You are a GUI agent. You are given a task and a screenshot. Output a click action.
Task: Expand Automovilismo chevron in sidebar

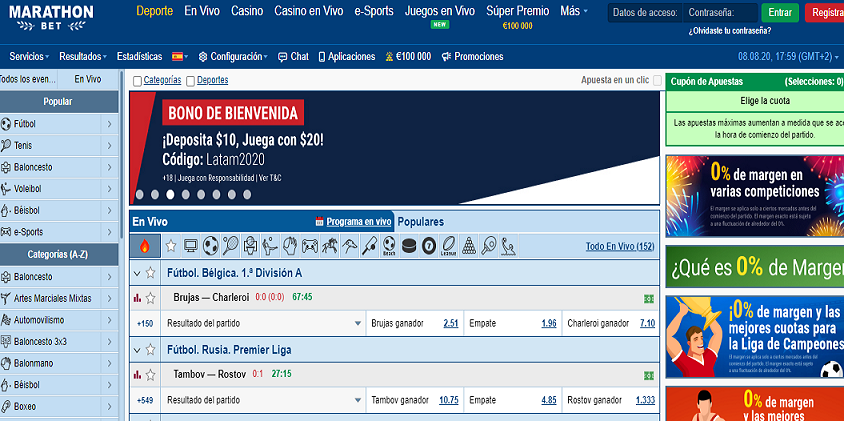(x=109, y=320)
